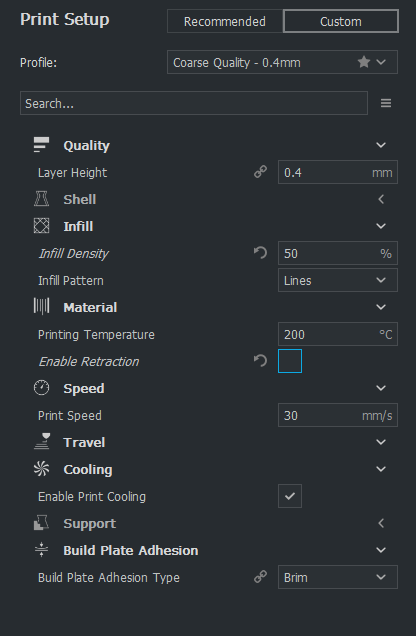Image resolution: width=416 pixels, height=636 pixels.
Task: Open the Coarse Quality profile selector
Action: pyautogui.click(x=282, y=62)
